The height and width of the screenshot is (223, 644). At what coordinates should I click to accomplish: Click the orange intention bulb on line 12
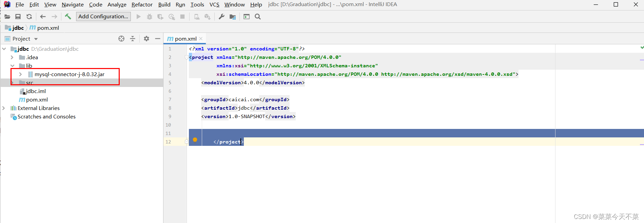coord(195,140)
